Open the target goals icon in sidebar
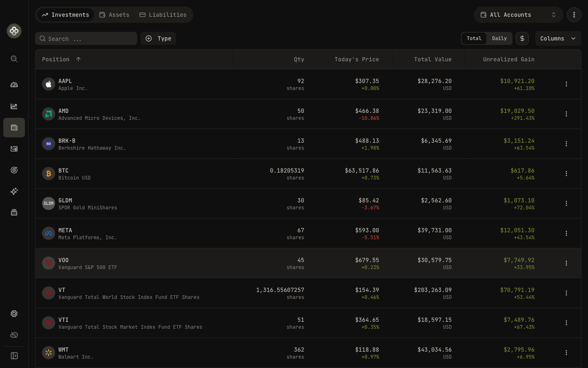 point(14,170)
